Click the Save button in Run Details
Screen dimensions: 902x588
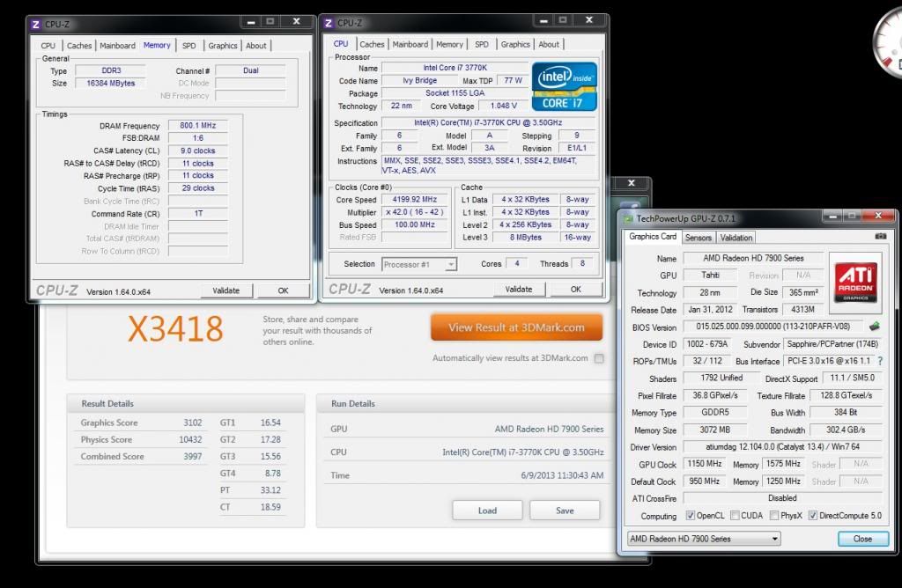click(565, 511)
